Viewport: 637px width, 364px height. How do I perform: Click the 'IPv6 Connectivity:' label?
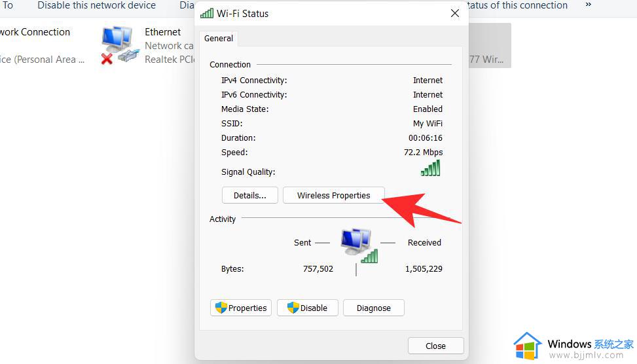(x=254, y=95)
